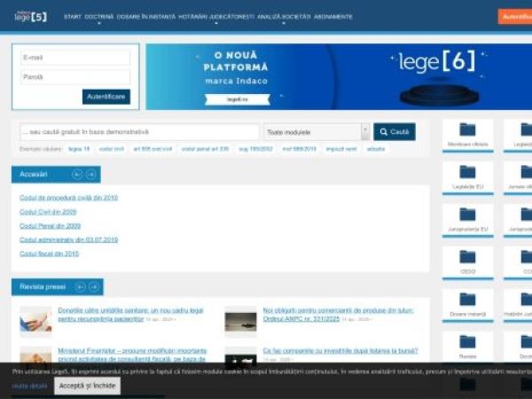The width and height of the screenshot is (532, 399).
Task: Click the ANPC tobacco article thumbnail
Action: (240, 322)
